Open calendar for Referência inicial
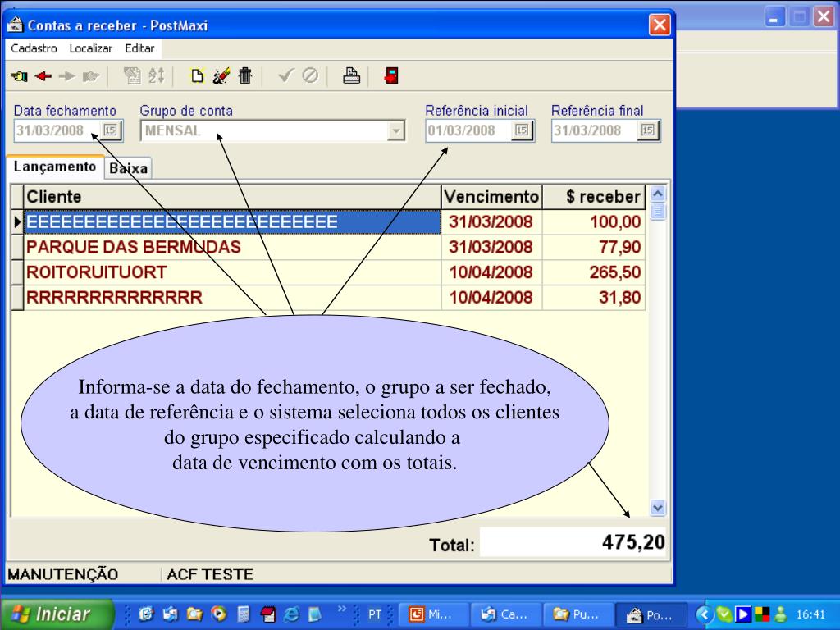This screenshot has height=630, width=840. coord(522,130)
